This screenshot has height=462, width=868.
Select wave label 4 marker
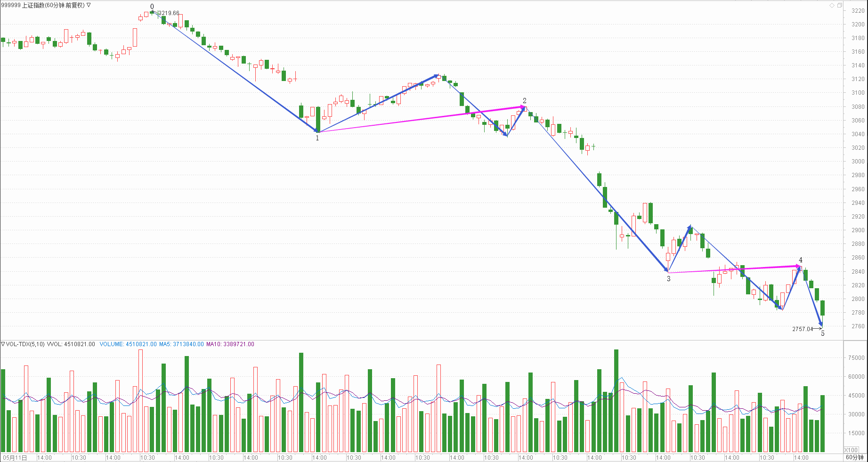click(x=800, y=260)
